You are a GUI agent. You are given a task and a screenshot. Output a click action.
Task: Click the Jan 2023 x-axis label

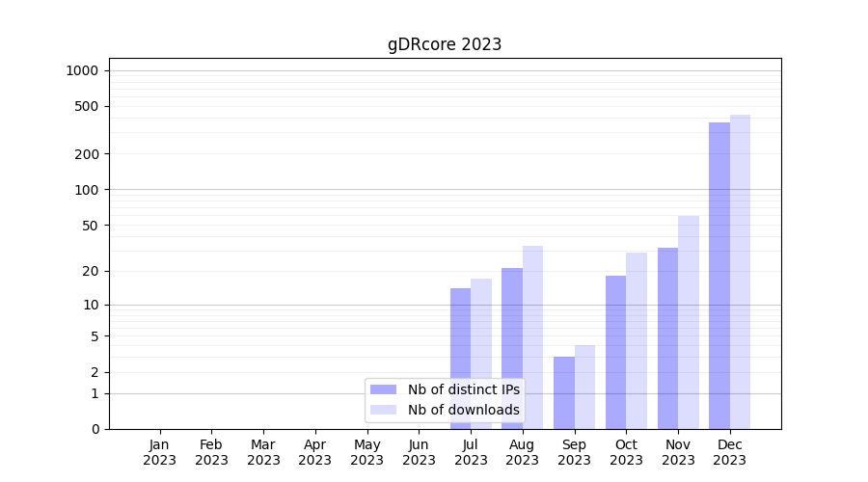click(160, 452)
